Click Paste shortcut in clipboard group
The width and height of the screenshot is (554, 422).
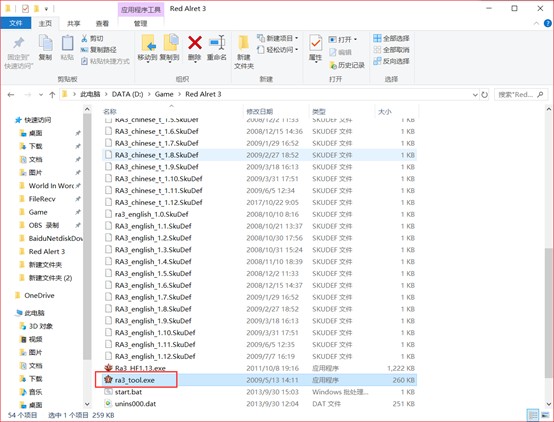(105, 61)
